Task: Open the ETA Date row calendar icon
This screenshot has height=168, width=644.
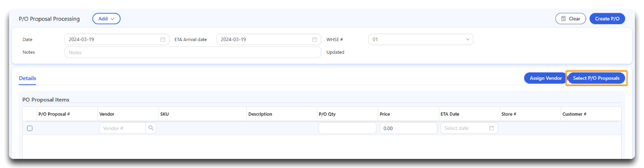Action: coord(492,128)
